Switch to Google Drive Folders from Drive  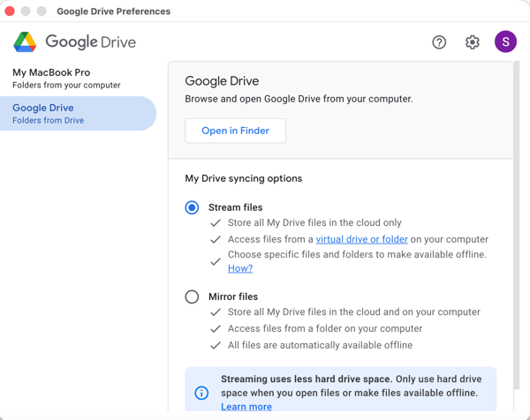tap(78, 114)
